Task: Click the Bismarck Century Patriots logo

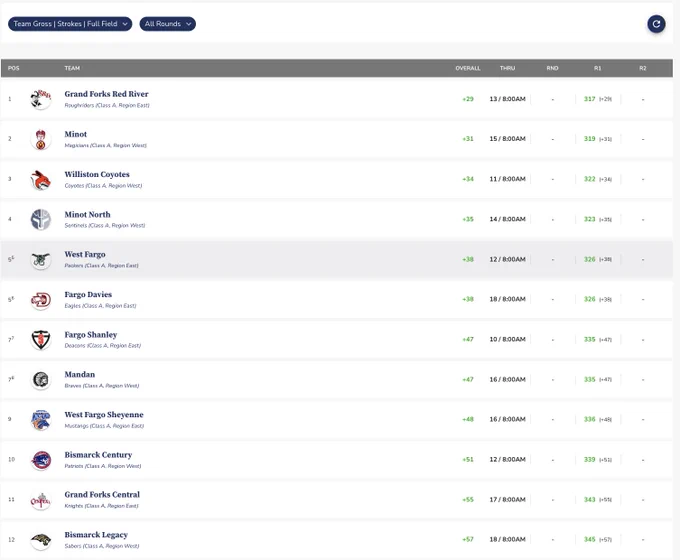Action: 41,460
